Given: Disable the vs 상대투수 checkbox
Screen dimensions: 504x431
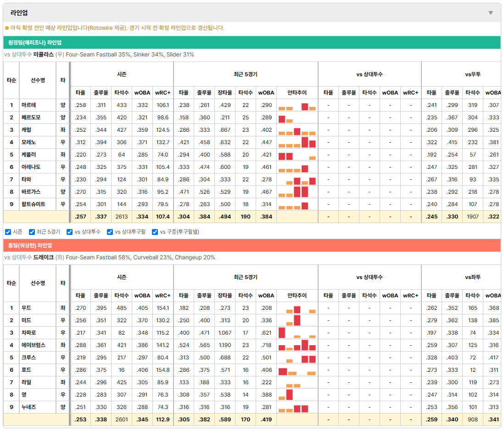Looking at the screenshot, I should click(69, 232).
